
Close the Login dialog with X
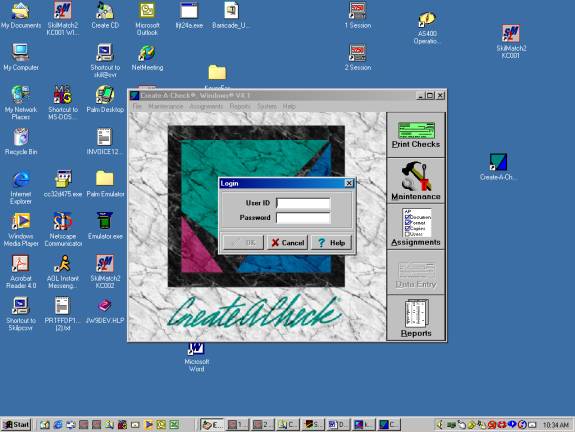(349, 183)
